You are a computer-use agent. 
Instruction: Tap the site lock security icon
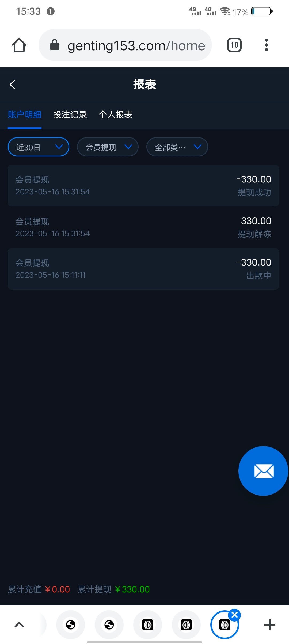click(x=55, y=45)
